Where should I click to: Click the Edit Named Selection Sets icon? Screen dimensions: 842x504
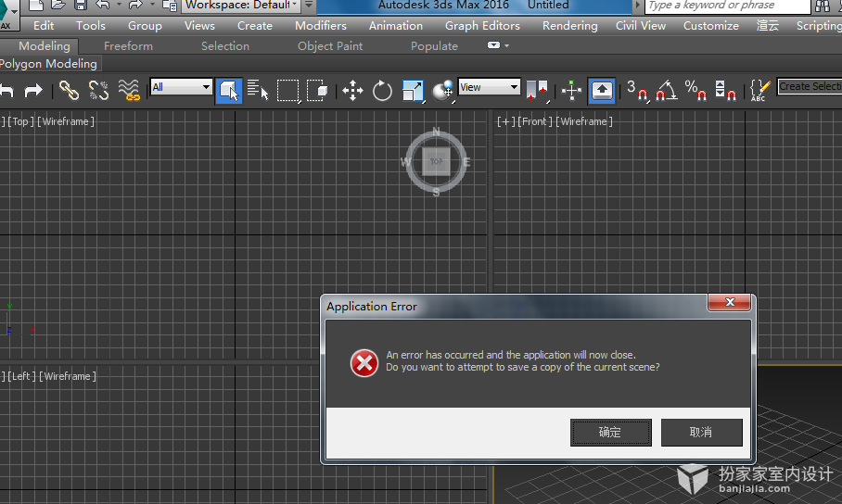point(759,90)
